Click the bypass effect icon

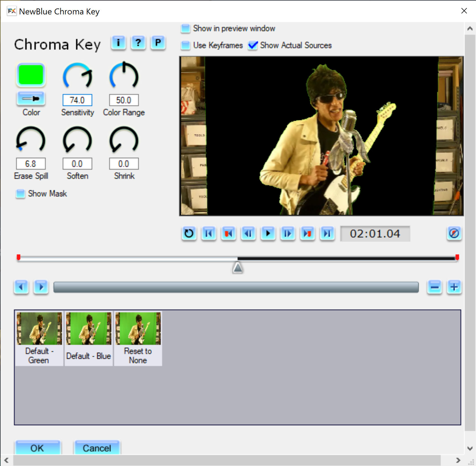point(454,234)
